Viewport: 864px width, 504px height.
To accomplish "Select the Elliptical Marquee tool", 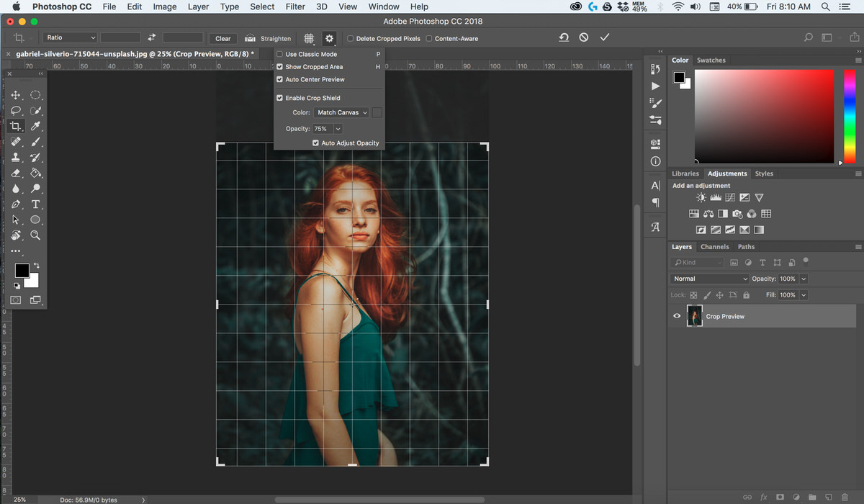I will pyautogui.click(x=35, y=95).
